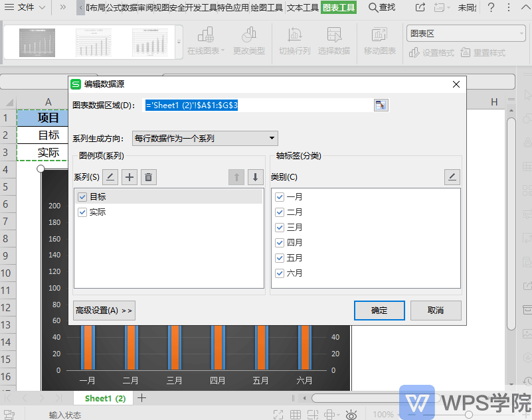Click 重置样式 reset style button
Viewport: 532px width, 420px height.
(483, 53)
